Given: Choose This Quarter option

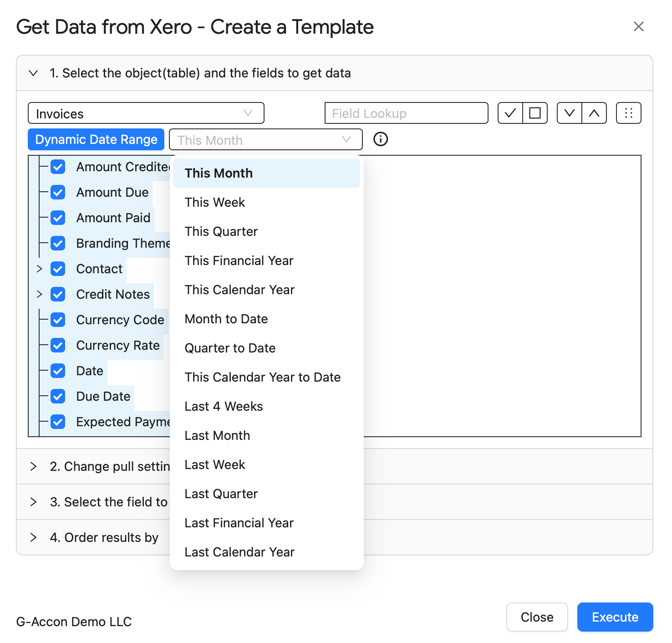Looking at the screenshot, I should click(267, 231).
